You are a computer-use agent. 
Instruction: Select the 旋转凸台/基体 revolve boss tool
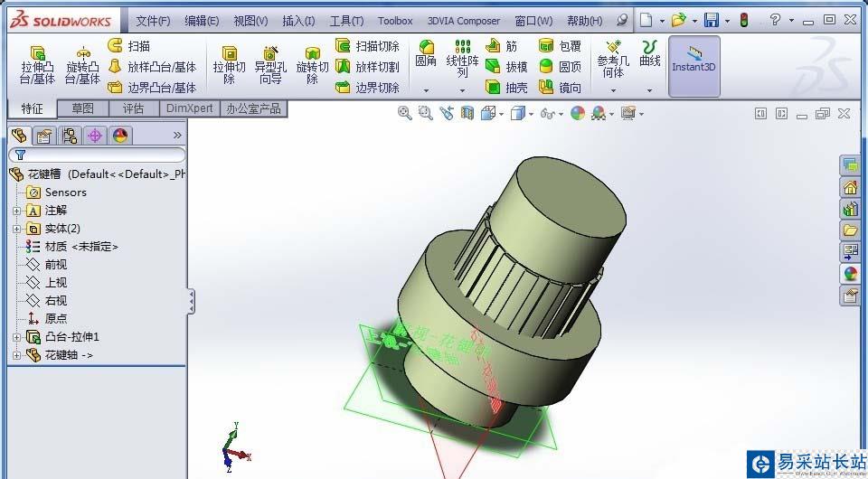pyautogui.click(x=82, y=65)
